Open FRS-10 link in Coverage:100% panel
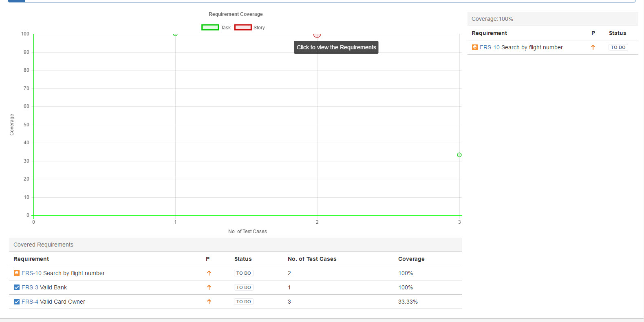This screenshot has height=322, width=644. [x=490, y=47]
